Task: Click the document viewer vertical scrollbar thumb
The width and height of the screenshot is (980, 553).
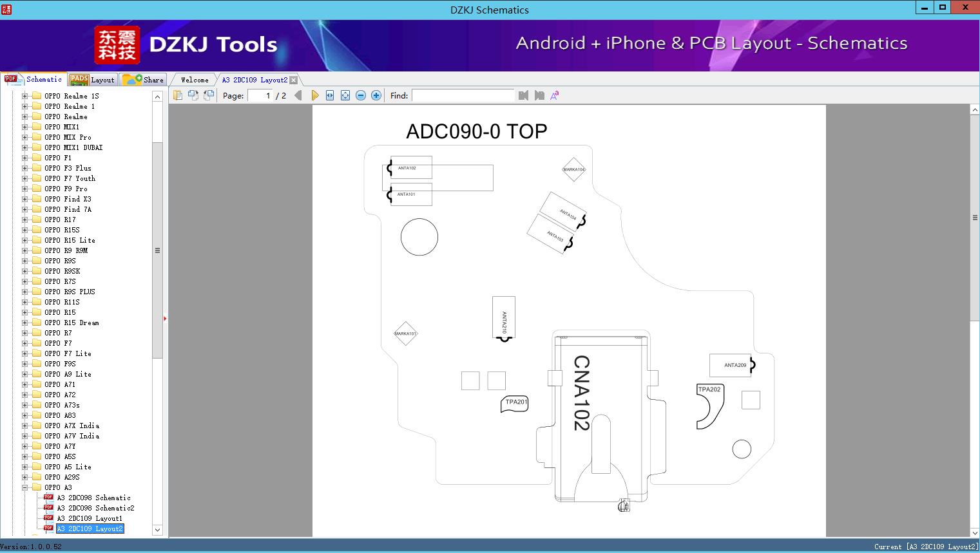Action: click(x=975, y=218)
